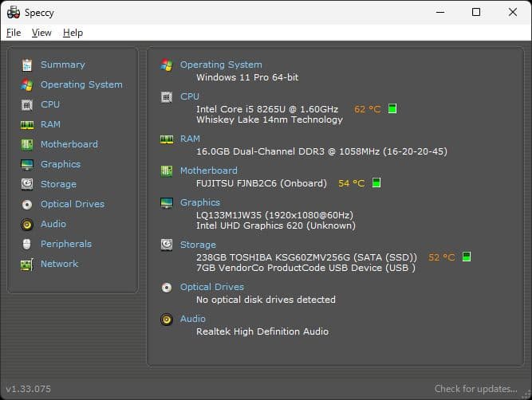The width and height of the screenshot is (532, 400).
Task: Open the Help menu
Action: click(73, 33)
